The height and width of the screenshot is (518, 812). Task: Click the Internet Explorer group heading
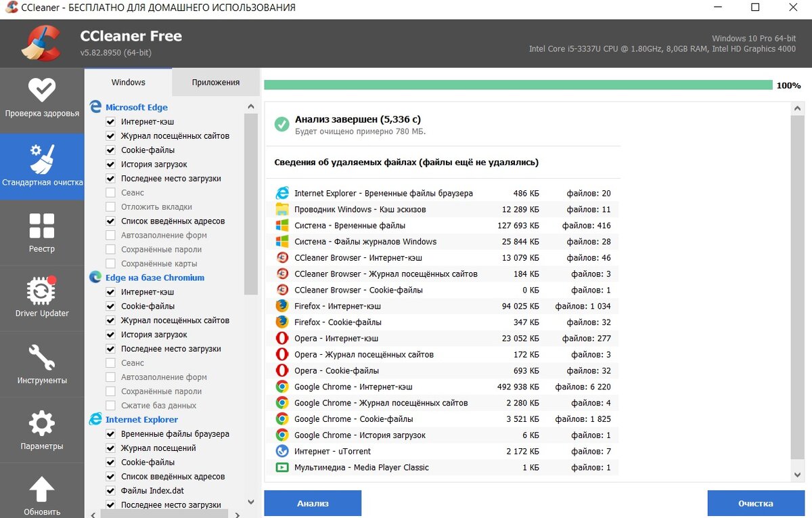[142, 419]
